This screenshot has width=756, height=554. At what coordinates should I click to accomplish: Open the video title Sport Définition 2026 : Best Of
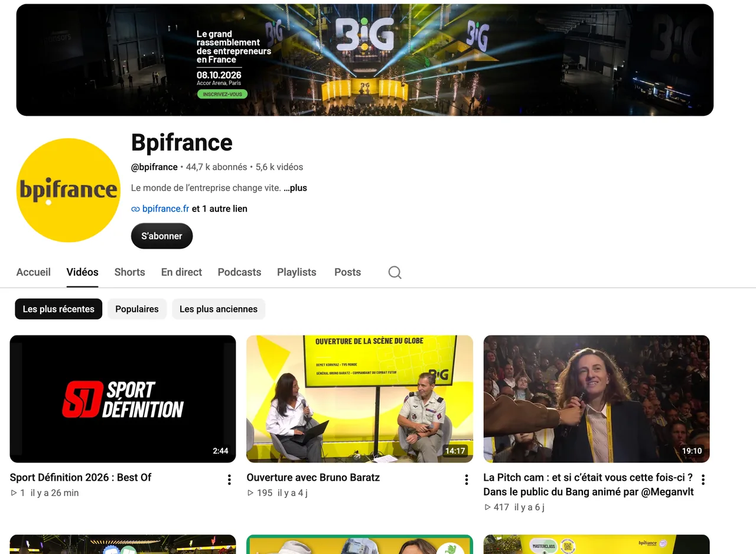click(81, 477)
